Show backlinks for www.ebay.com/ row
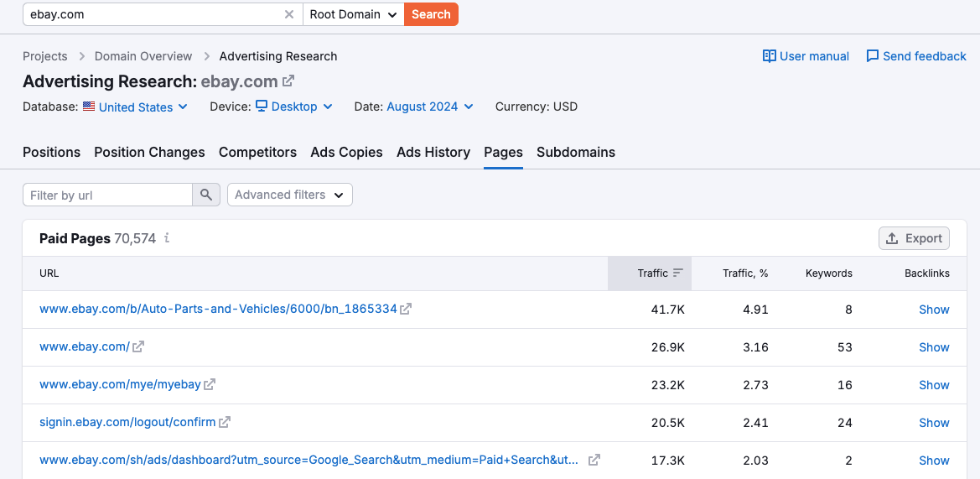This screenshot has width=980, height=479. 934,347
